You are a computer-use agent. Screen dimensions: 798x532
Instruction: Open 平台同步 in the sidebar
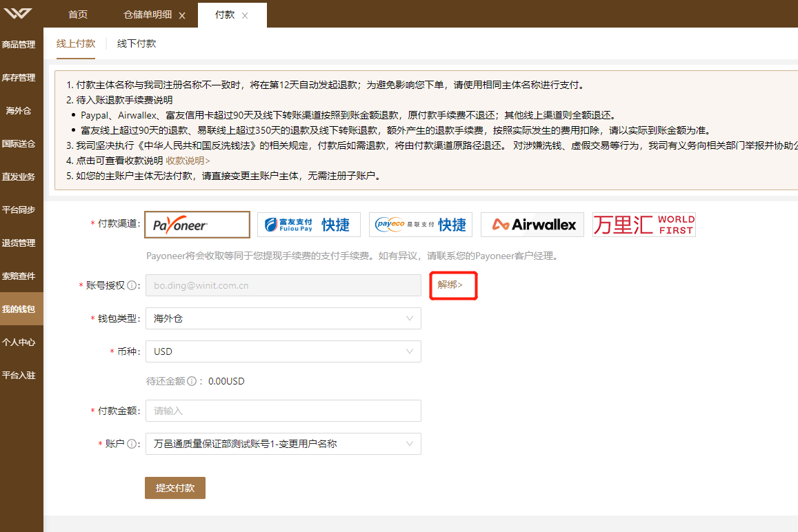[19, 210]
